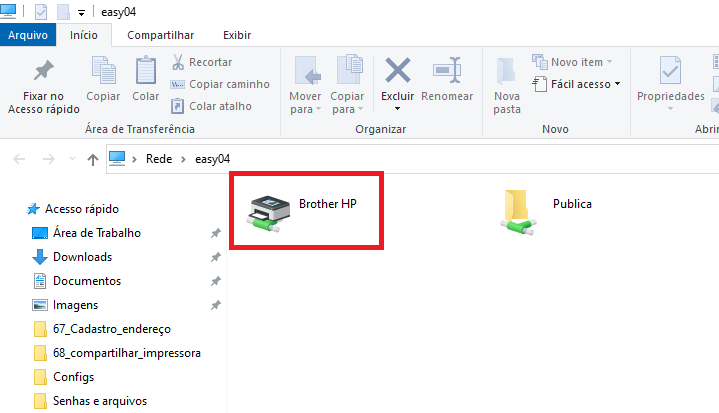This screenshot has width=719, height=413.
Task: Click the Renomear icon
Action: [447, 70]
